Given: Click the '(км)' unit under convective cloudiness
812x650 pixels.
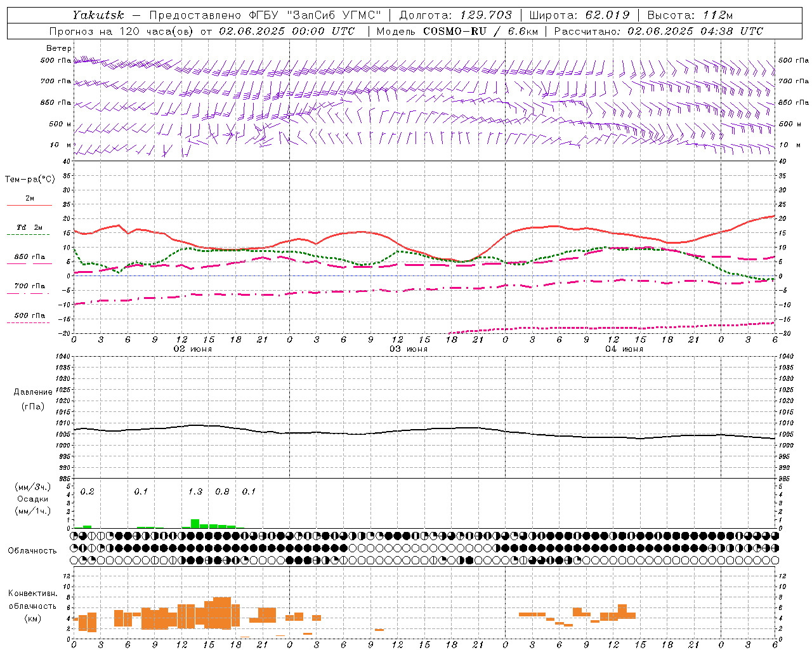Looking at the screenshot, I should point(33,618).
